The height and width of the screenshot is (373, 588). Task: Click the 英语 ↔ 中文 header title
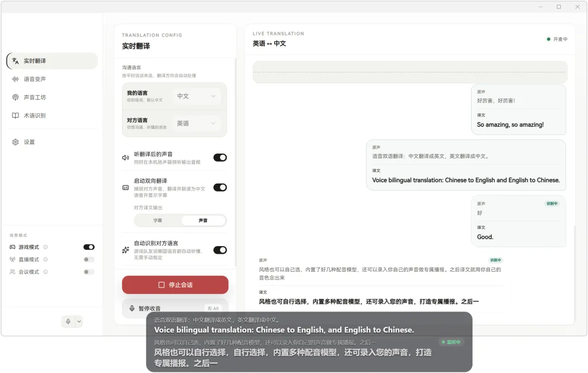click(269, 44)
